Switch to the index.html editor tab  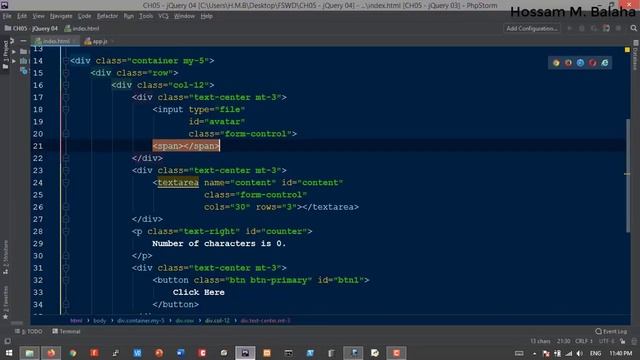[x=56, y=41]
